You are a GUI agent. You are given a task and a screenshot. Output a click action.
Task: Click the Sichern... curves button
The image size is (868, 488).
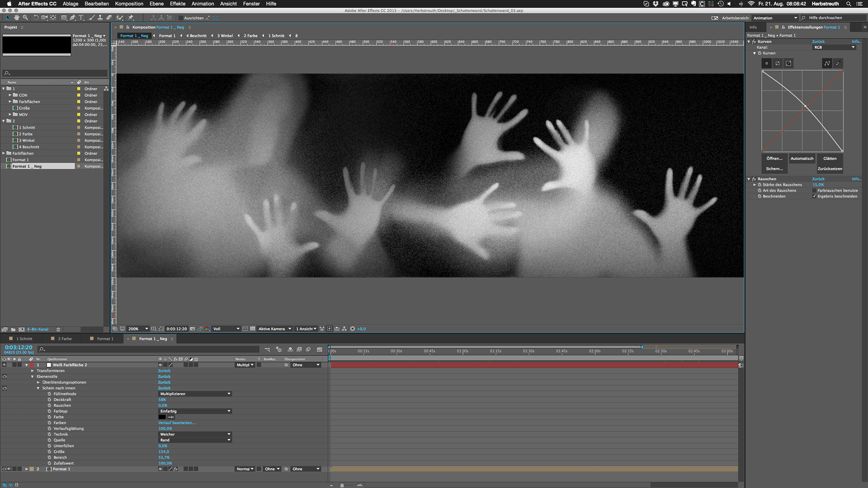(x=774, y=169)
